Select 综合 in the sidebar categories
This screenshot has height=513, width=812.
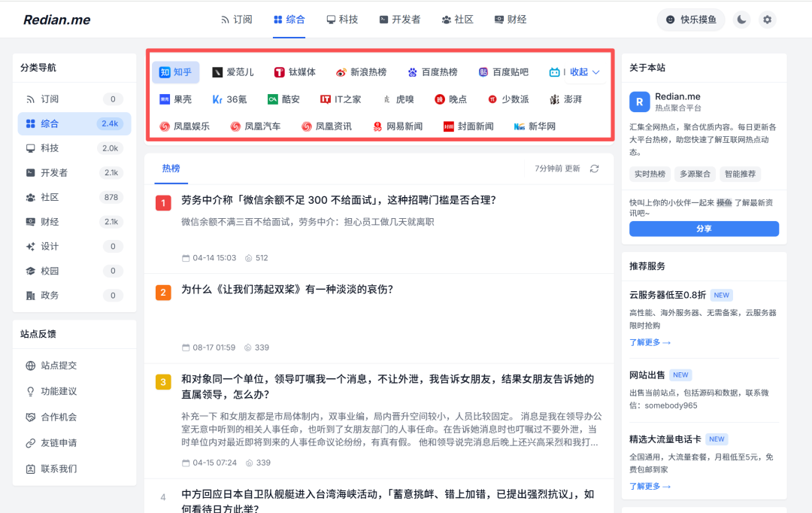[x=74, y=123]
